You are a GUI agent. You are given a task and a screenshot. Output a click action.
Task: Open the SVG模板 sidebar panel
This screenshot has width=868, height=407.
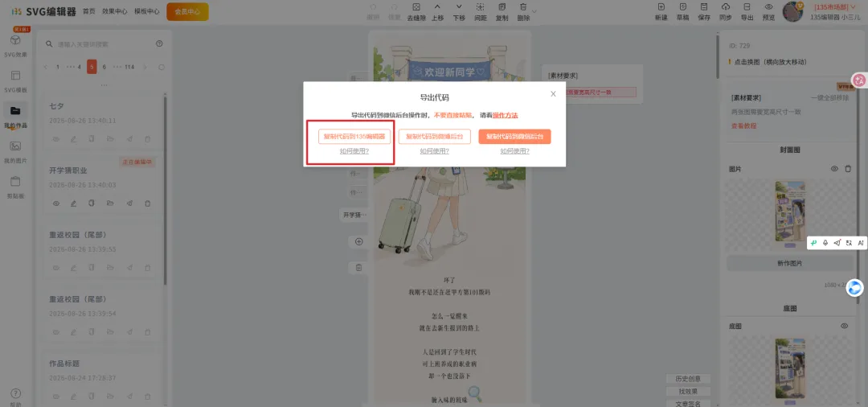(x=15, y=81)
